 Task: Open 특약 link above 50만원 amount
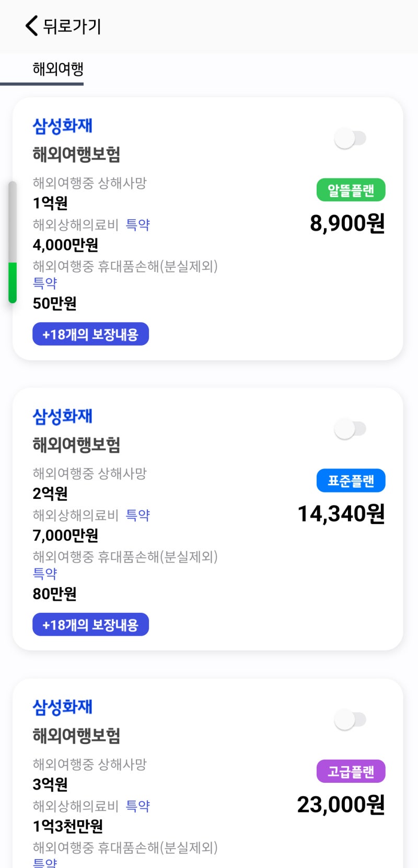(45, 283)
